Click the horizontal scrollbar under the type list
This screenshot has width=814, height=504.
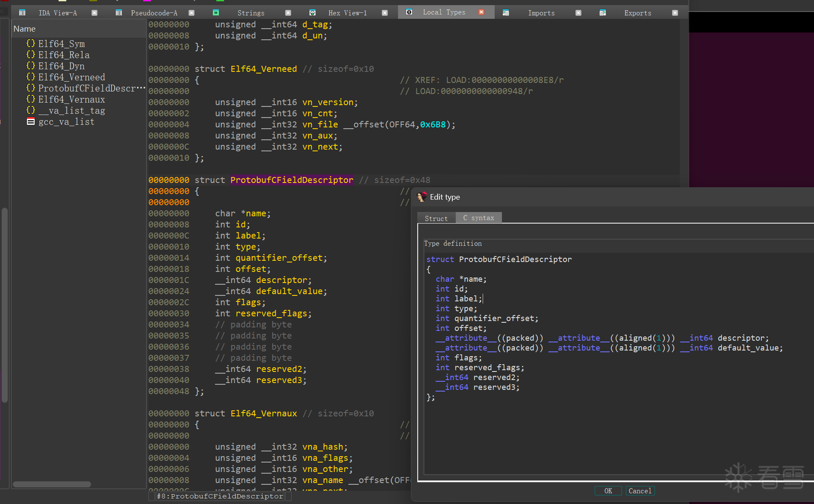coord(52,484)
